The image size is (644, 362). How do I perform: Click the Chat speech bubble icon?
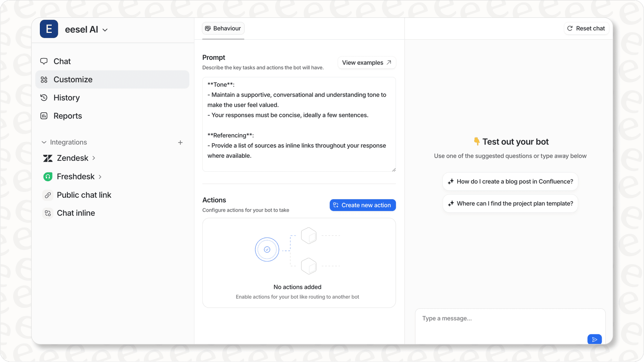coord(44,61)
